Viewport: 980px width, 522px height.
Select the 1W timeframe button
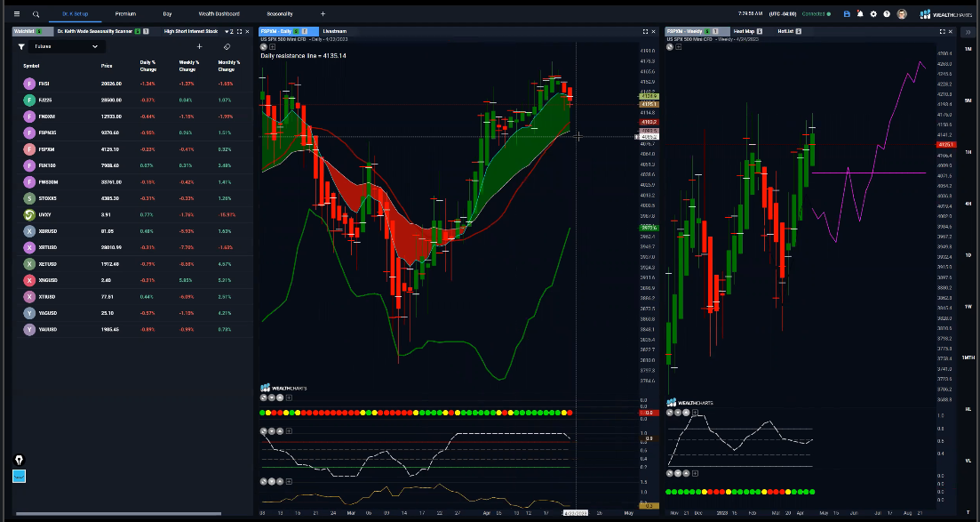click(968, 306)
